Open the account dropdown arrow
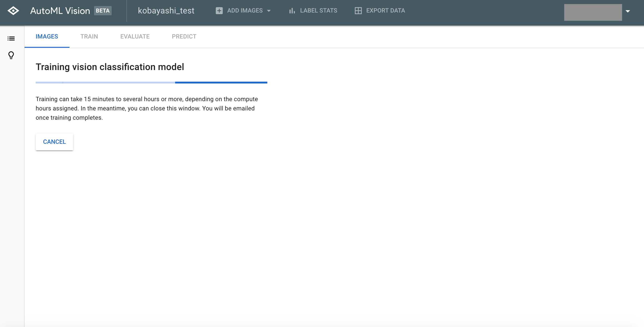 (x=628, y=11)
